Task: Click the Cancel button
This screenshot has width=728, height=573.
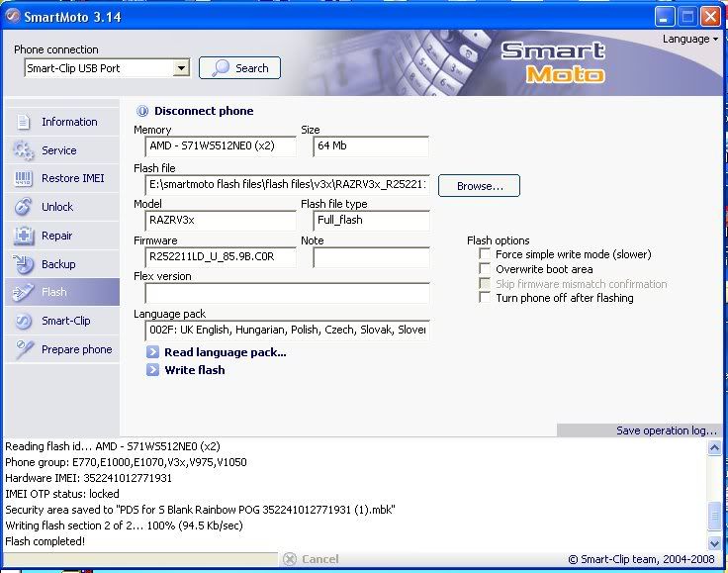Action: coord(311,559)
